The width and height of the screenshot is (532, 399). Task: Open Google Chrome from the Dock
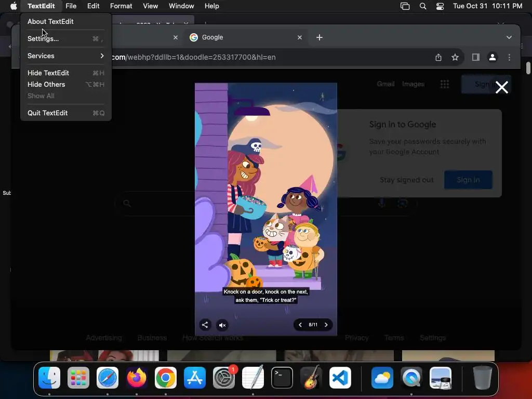click(166, 378)
